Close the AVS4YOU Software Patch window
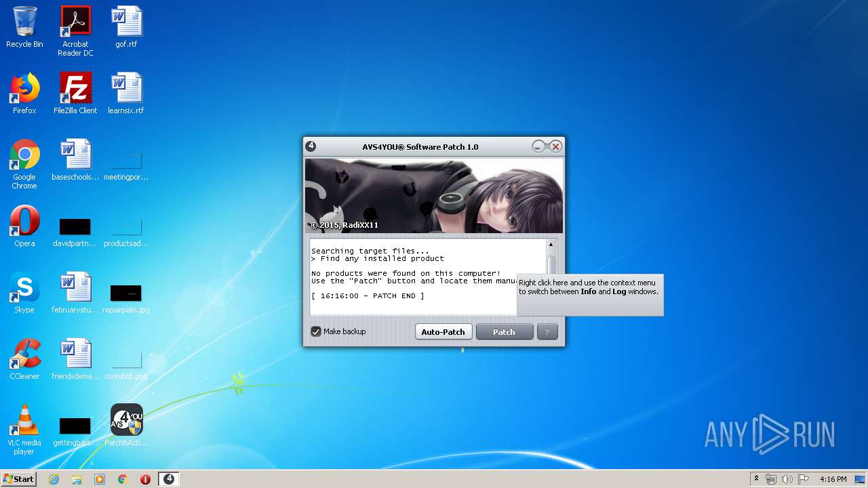Screen dimensions: 868x488 [x=555, y=146]
